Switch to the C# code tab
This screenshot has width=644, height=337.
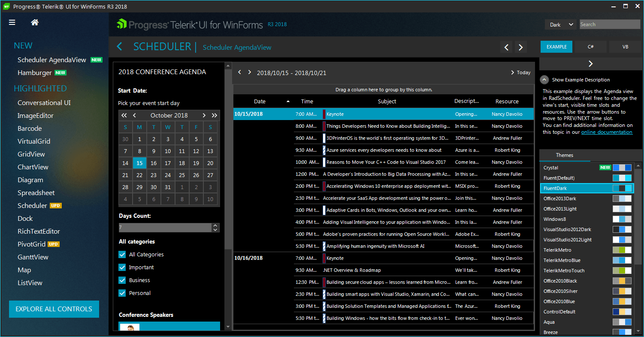(x=591, y=47)
